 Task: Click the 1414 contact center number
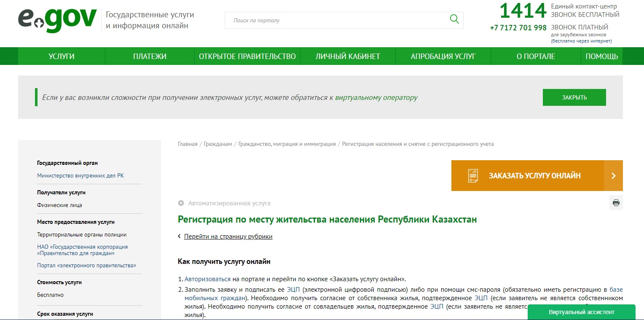click(x=523, y=11)
